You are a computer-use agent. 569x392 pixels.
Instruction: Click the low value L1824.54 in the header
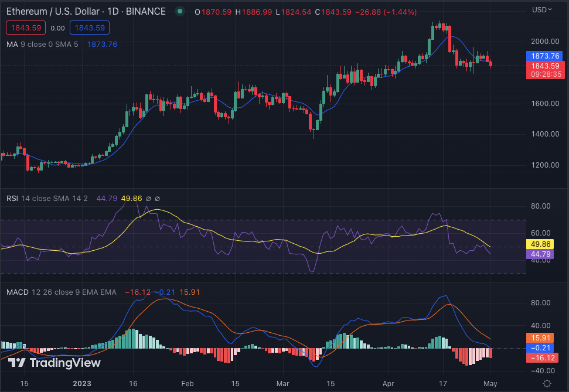tap(293, 12)
